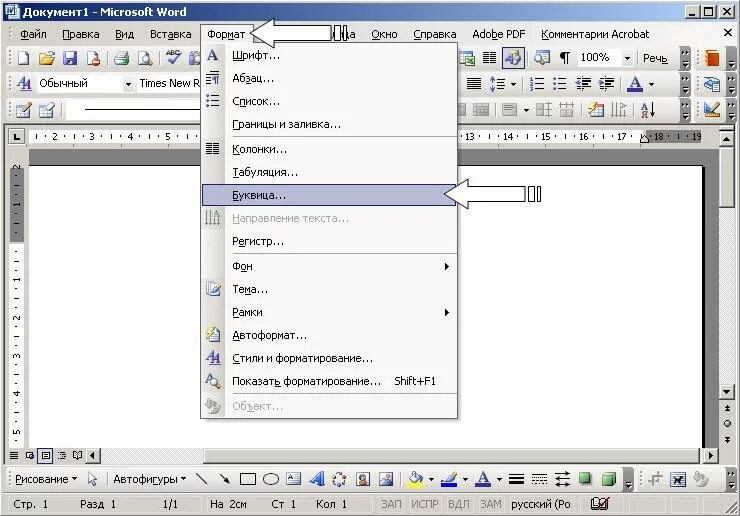The width and height of the screenshot is (740, 516).
Task: Select Шрифт... in Format menu
Action: (329, 55)
